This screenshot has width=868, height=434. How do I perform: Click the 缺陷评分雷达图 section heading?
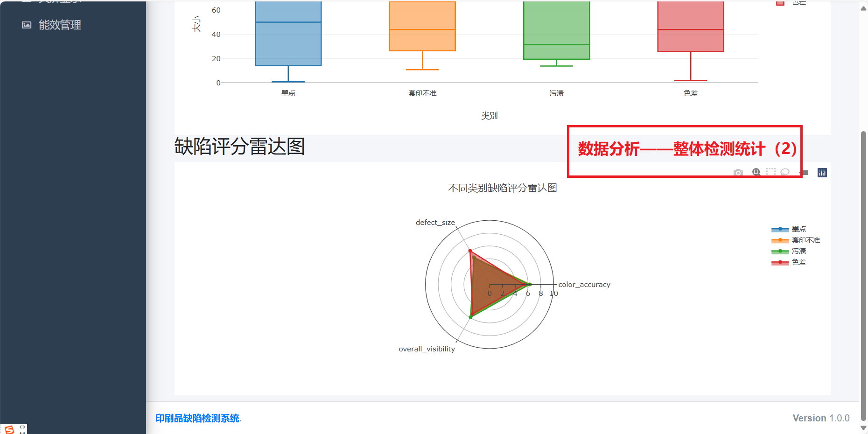(239, 147)
